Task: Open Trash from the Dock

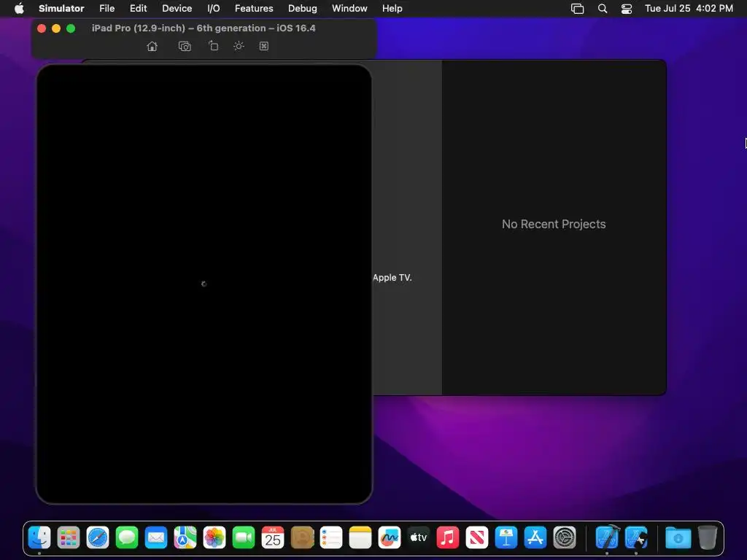Action: [x=708, y=537]
